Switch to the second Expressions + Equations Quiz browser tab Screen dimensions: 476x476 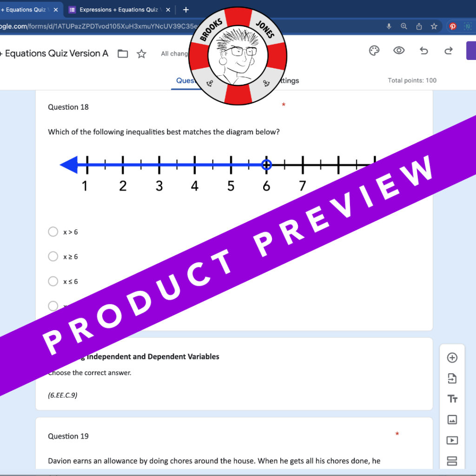pos(118,10)
